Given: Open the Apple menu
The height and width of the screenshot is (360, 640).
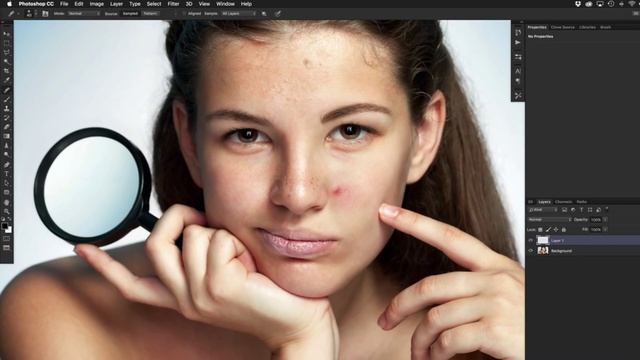Looking at the screenshot, I should pos(9,4).
